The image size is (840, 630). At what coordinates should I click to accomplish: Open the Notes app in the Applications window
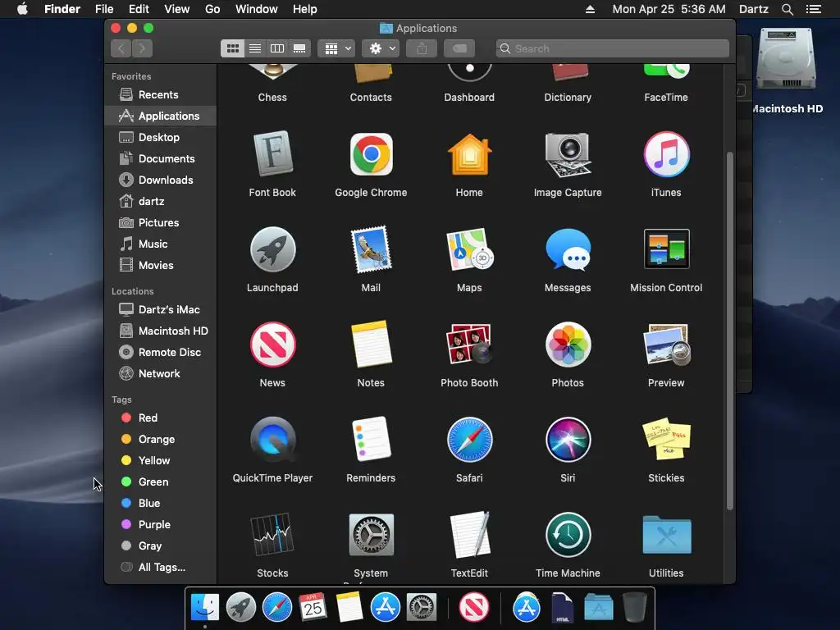tap(371, 345)
